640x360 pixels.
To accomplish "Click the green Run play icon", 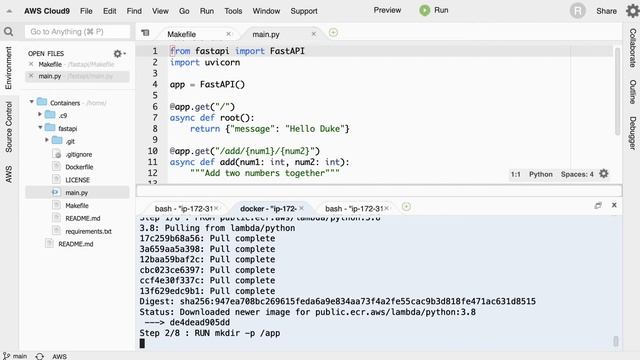I will point(424,10).
